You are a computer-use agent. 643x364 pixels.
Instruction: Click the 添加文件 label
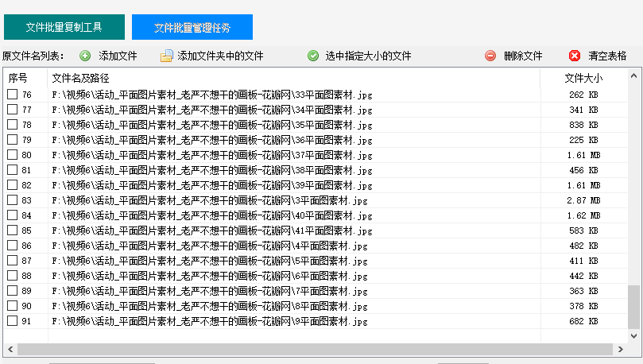118,56
